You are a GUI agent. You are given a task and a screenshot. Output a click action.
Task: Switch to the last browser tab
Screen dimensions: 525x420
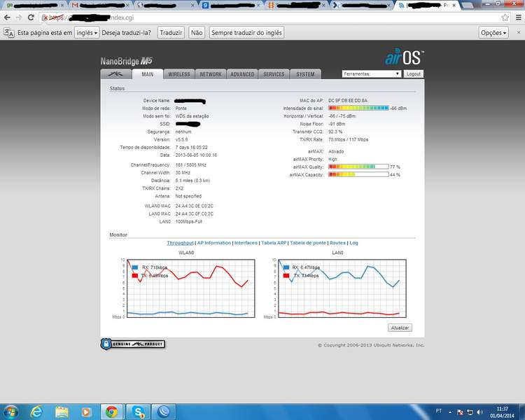[x=427, y=6]
